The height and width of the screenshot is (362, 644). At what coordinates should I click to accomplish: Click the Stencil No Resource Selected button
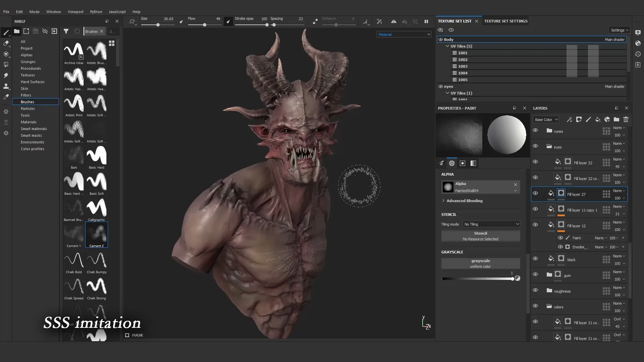[481, 236]
